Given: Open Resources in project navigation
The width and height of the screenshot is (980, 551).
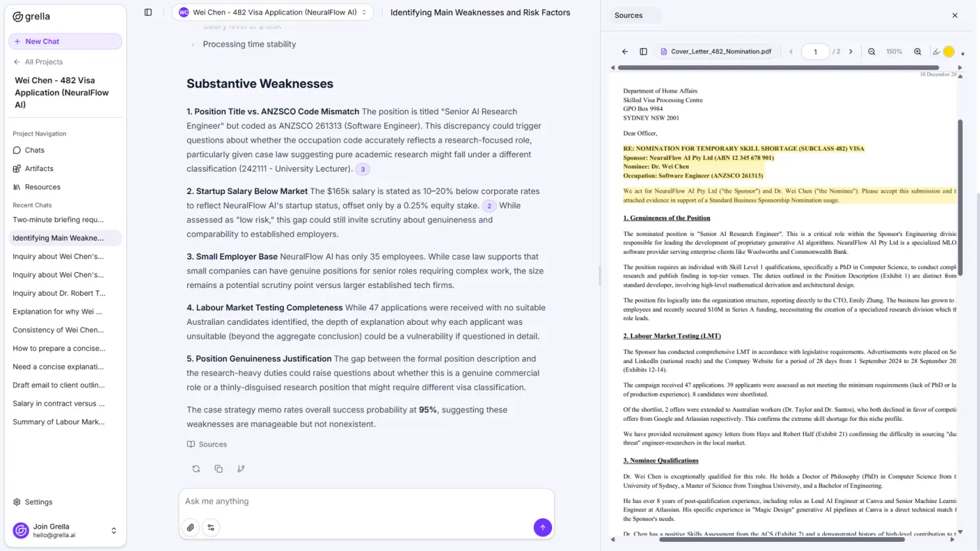Looking at the screenshot, I should point(42,187).
